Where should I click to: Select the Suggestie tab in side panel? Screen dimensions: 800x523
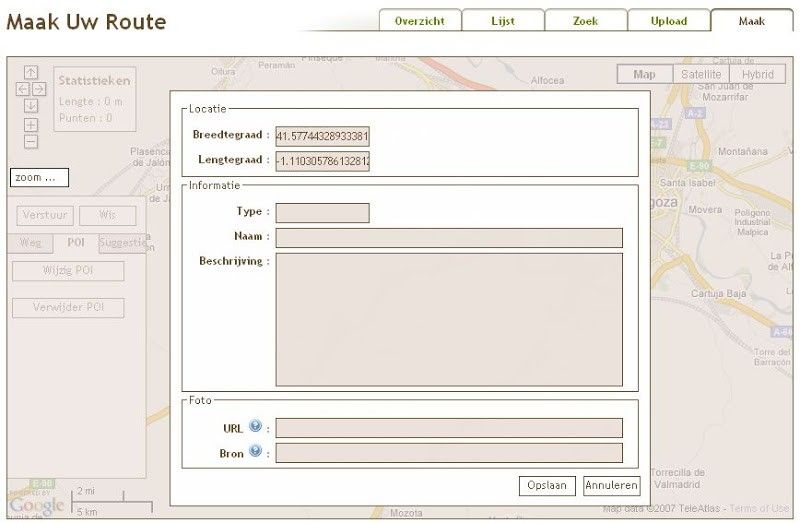click(122, 243)
